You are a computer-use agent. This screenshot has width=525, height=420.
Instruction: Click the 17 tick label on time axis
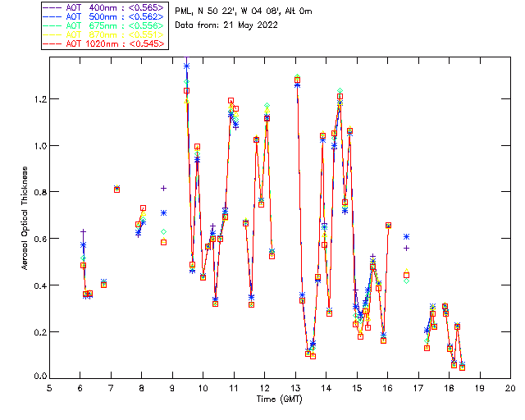click(x=418, y=387)
